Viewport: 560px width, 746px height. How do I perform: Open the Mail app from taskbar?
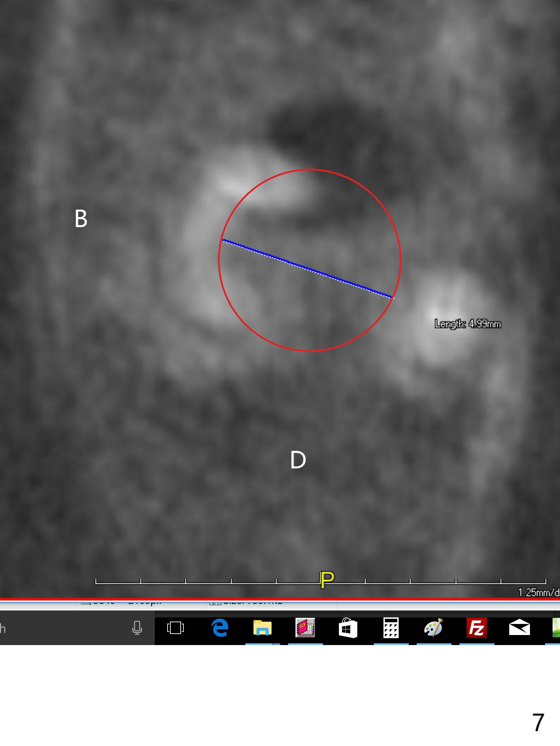coord(519,628)
